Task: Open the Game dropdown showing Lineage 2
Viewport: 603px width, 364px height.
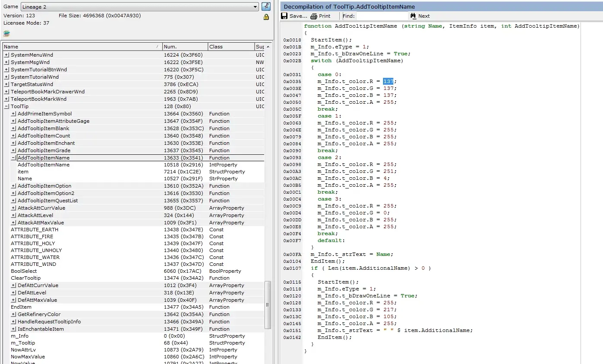Action: click(140, 7)
